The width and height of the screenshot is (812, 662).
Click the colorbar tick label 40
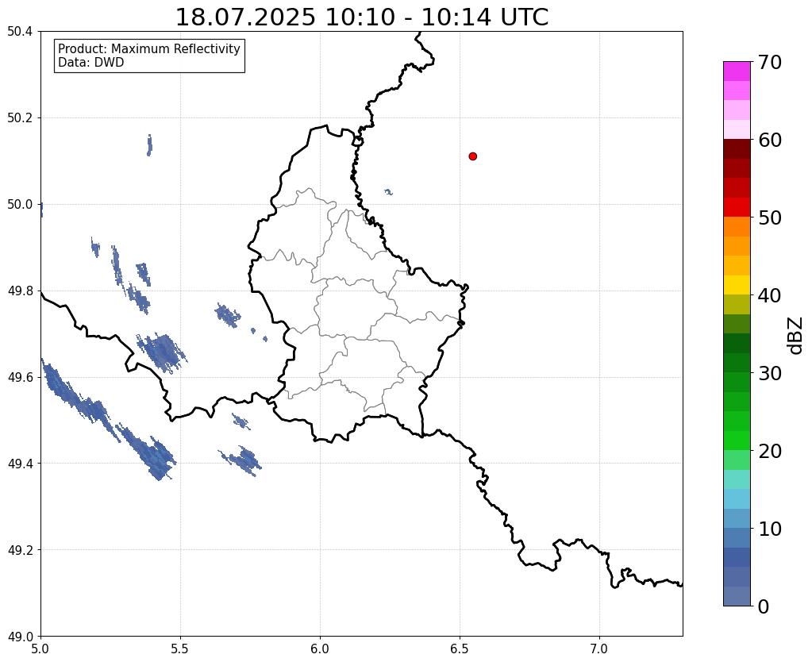coord(770,295)
